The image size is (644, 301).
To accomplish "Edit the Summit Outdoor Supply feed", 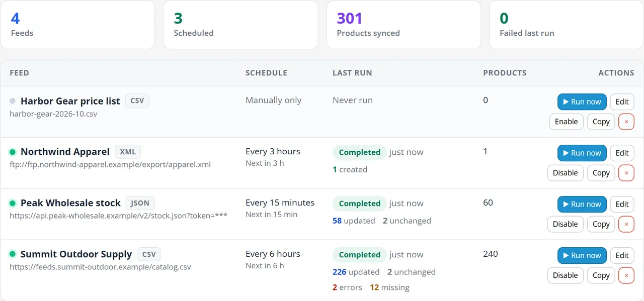I will coord(622,255).
